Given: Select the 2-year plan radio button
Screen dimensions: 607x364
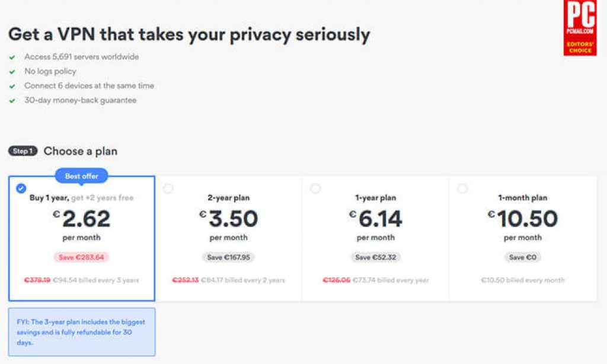Looking at the screenshot, I should tap(168, 189).
